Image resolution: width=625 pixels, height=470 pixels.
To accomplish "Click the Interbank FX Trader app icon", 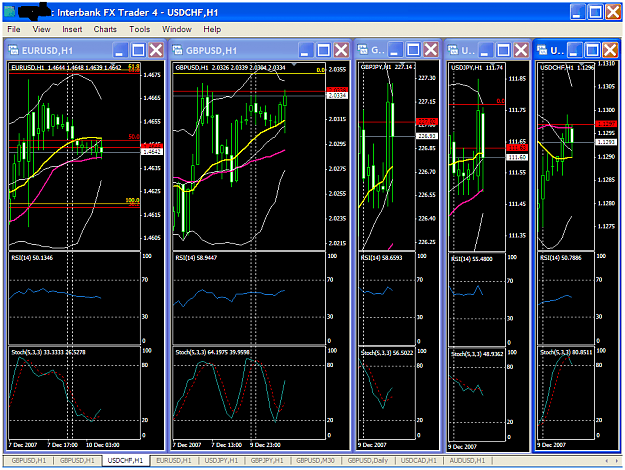I will [10, 12].
